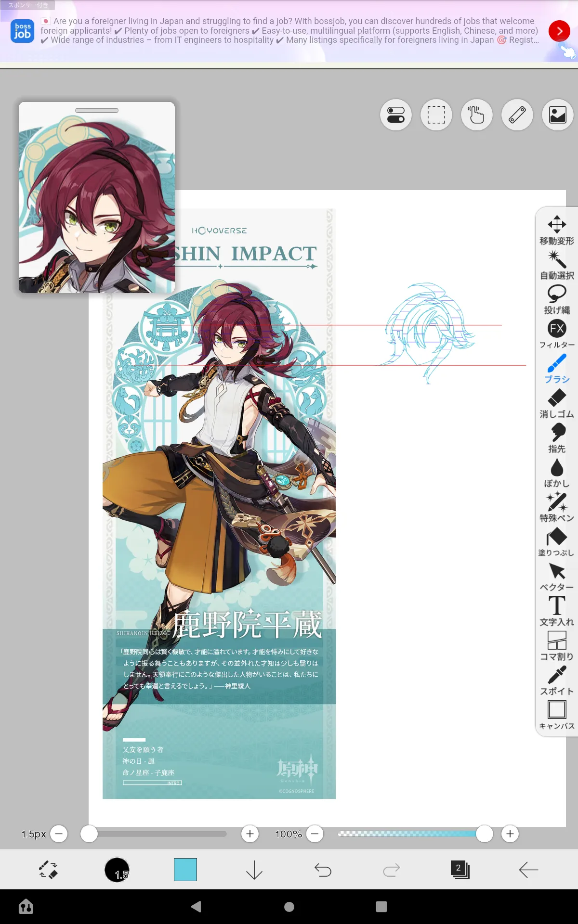Screen dimensions: 578x924
Task: Select the Text (文字入れ) tool
Action: pos(557,612)
